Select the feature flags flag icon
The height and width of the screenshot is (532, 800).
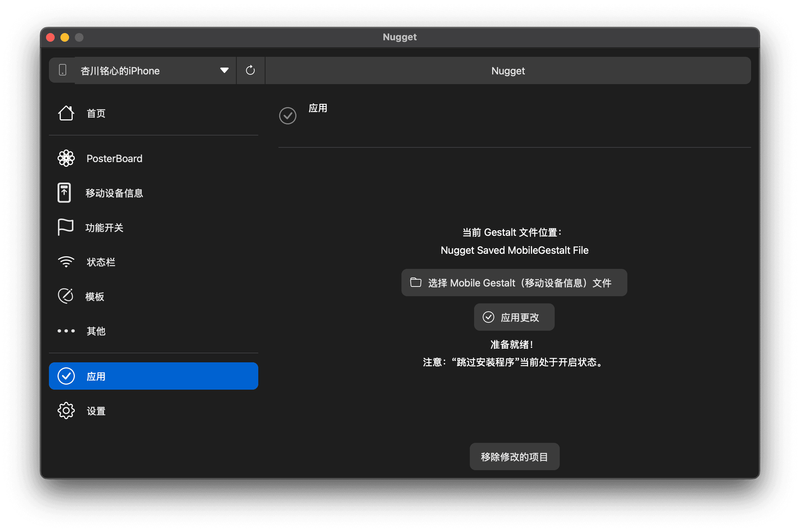coord(65,227)
